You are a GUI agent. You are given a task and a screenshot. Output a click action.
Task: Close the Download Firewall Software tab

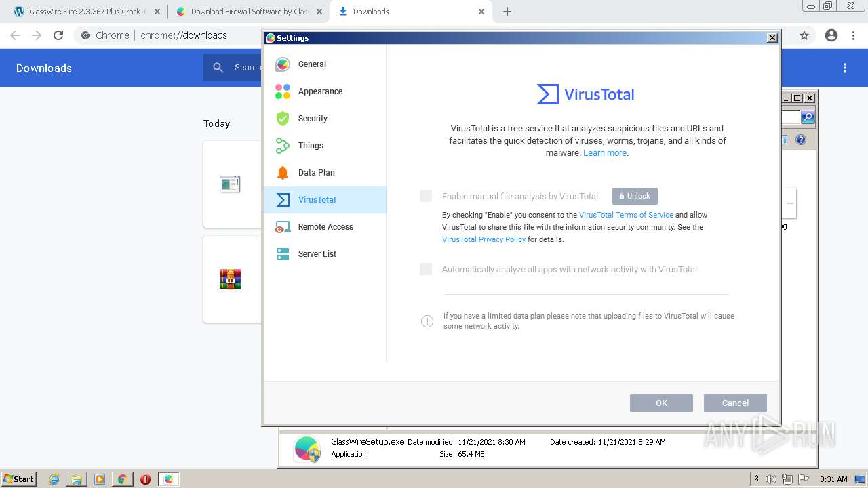coord(319,12)
